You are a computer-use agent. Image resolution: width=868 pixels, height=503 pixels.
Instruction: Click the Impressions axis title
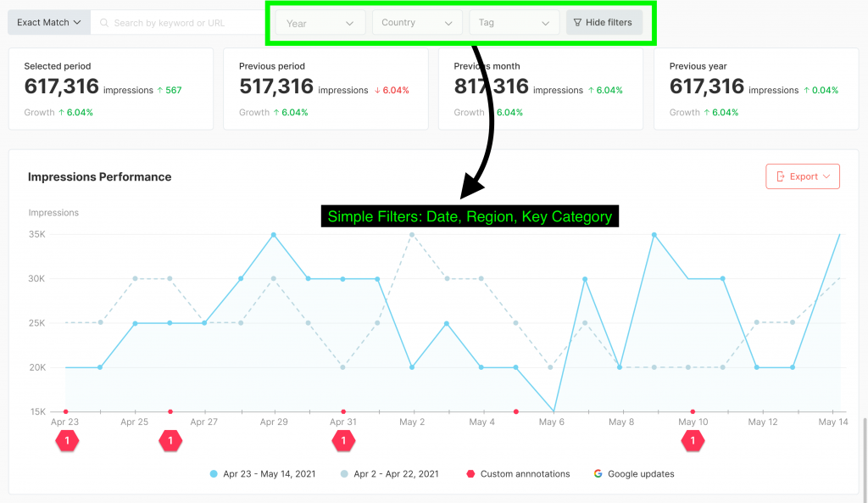click(53, 213)
